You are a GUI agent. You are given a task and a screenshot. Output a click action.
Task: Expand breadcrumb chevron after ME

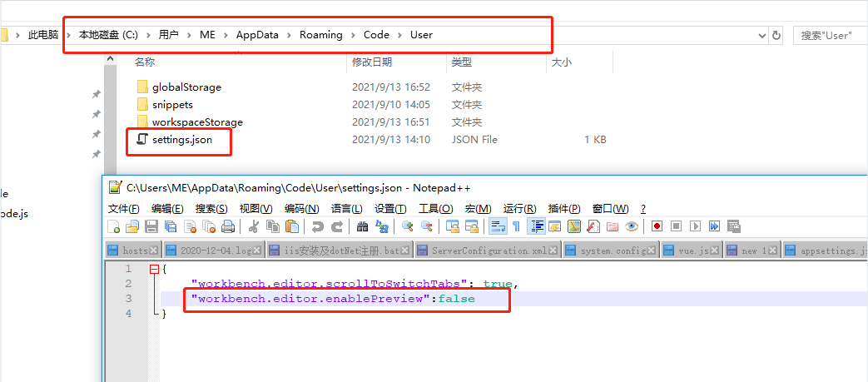[226, 35]
